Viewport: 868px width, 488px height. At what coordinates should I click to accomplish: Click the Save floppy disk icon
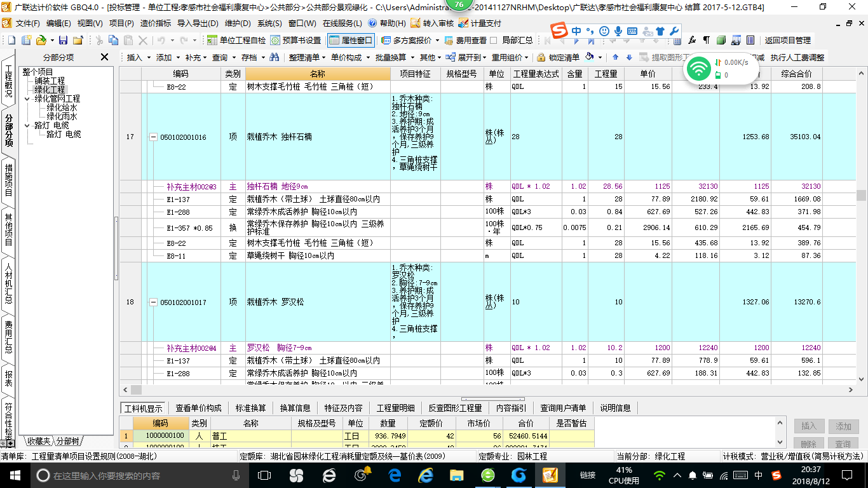point(64,40)
